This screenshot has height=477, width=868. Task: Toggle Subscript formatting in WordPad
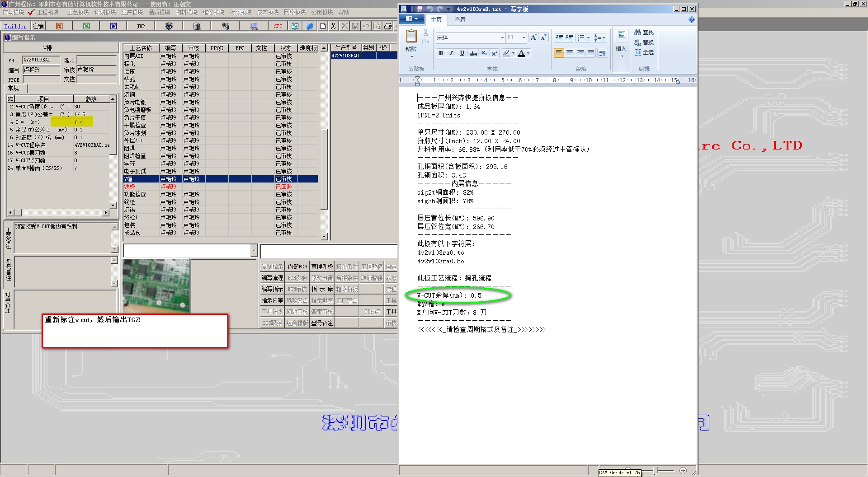pyautogui.click(x=484, y=53)
